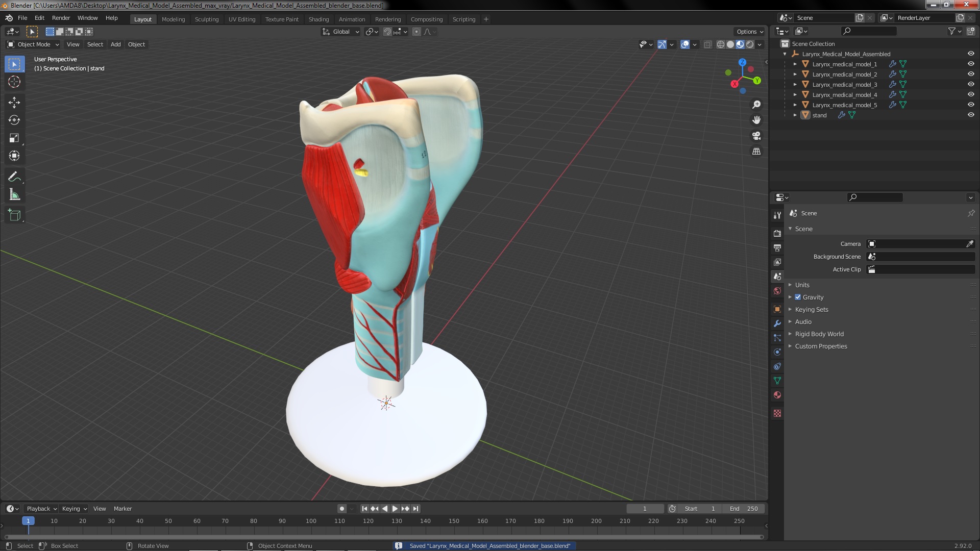
Task: Open the Render menu
Action: (61, 18)
